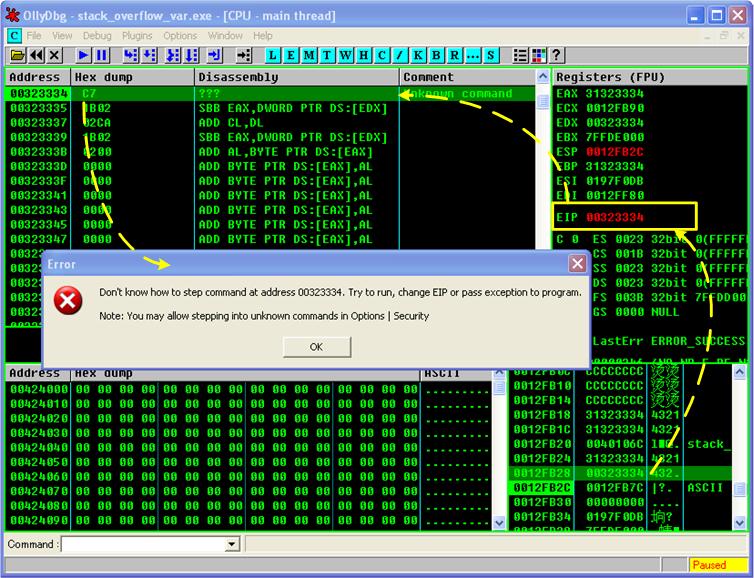Click the Comment column header
Viewport: 754px width, 578px height.
pos(467,77)
